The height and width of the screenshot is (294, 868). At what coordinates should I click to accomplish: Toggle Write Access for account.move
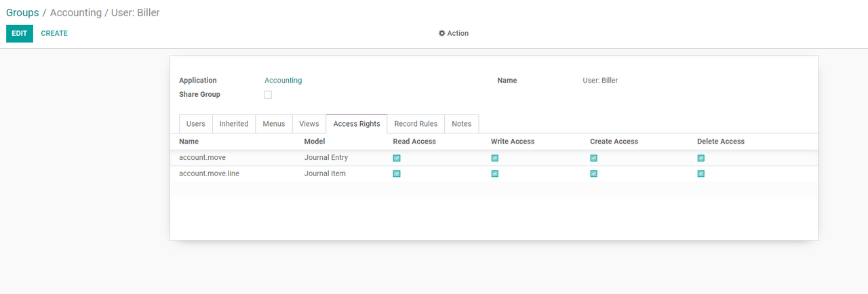[495, 158]
